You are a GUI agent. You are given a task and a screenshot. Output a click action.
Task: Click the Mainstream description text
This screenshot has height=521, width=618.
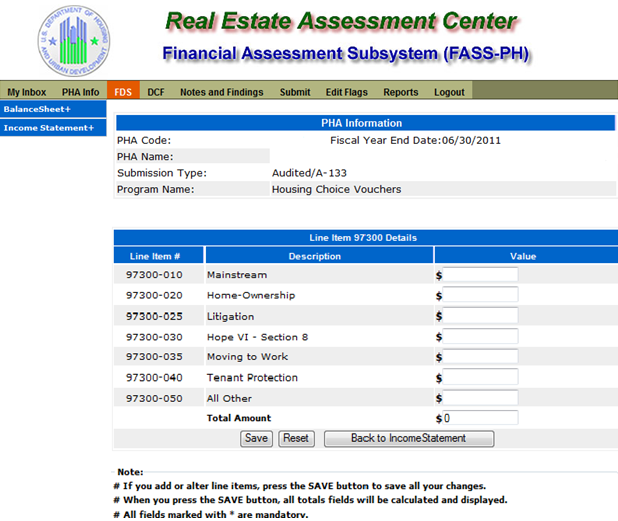coord(237,275)
